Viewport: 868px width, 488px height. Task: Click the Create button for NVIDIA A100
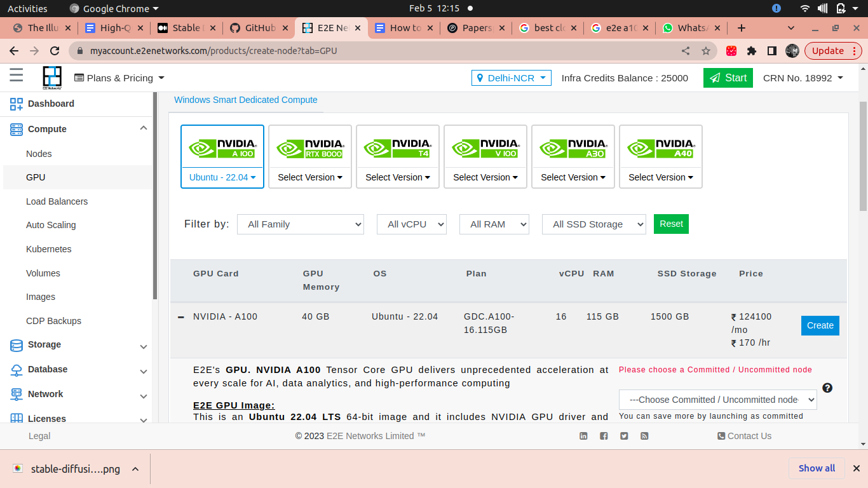pyautogui.click(x=820, y=325)
